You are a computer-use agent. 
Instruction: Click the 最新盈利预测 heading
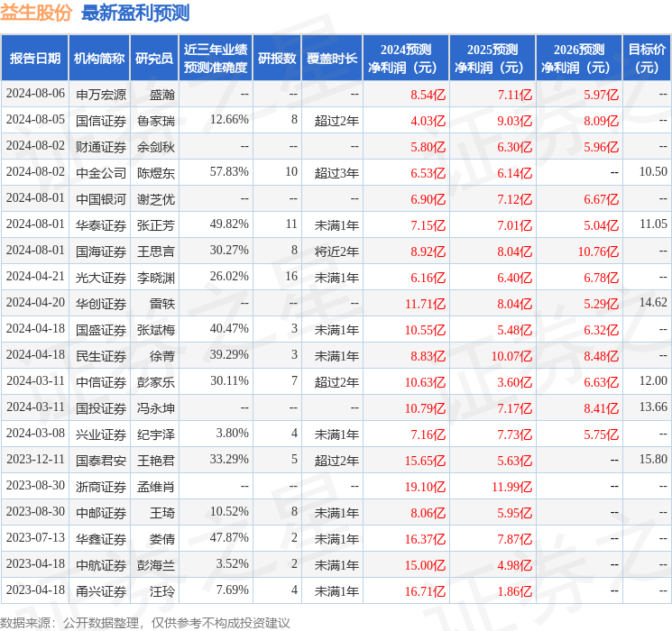click(x=135, y=13)
